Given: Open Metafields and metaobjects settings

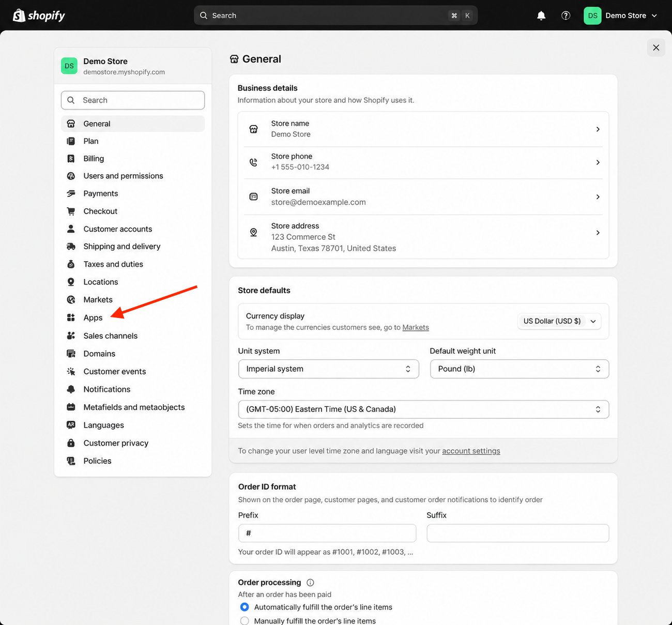Looking at the screenshot, I should click(x=133, y=407).
